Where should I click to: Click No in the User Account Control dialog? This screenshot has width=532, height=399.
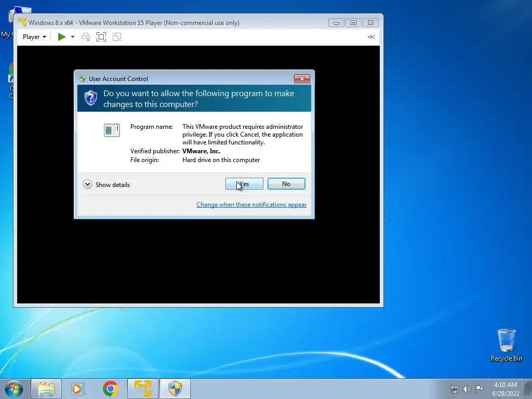pos(286,183)
